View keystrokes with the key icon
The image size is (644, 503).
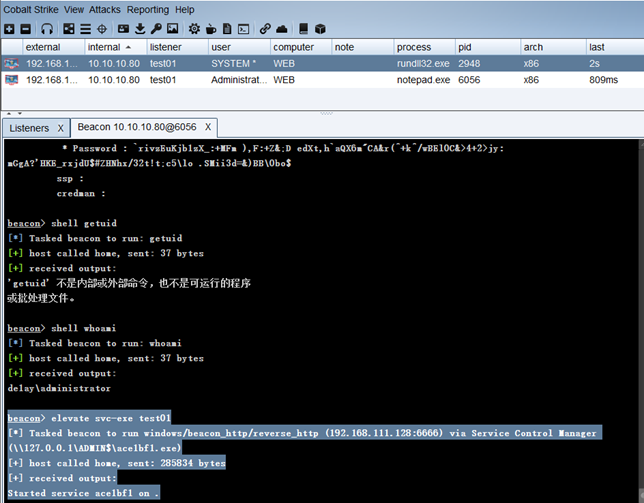(156, 29)
